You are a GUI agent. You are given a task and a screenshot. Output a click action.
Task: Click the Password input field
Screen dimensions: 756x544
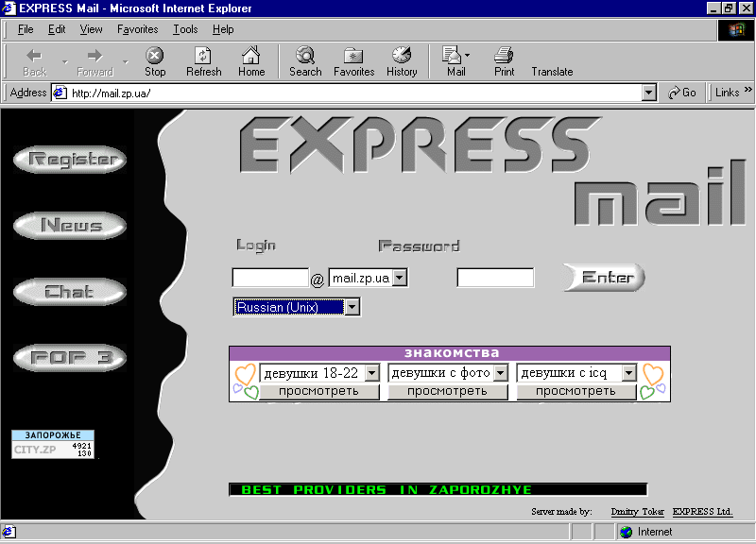(495, 278)
